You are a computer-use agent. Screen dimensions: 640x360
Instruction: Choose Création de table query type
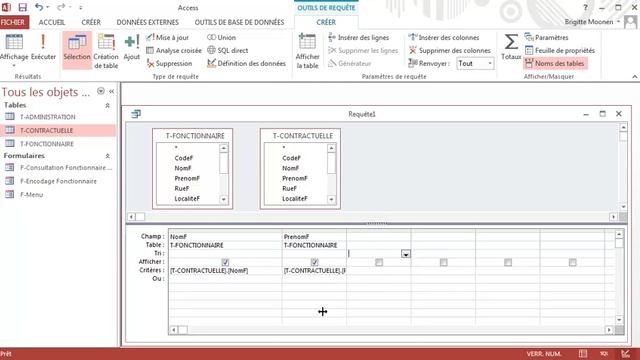[x=106, y=51]
